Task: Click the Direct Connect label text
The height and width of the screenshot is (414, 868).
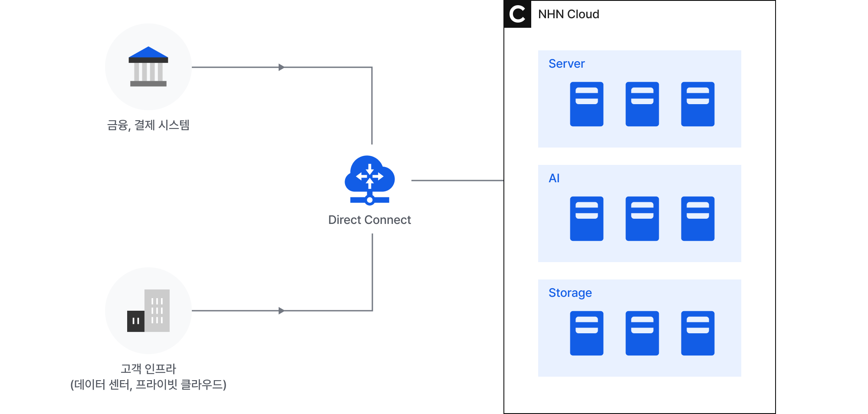Action: [369, 220]
